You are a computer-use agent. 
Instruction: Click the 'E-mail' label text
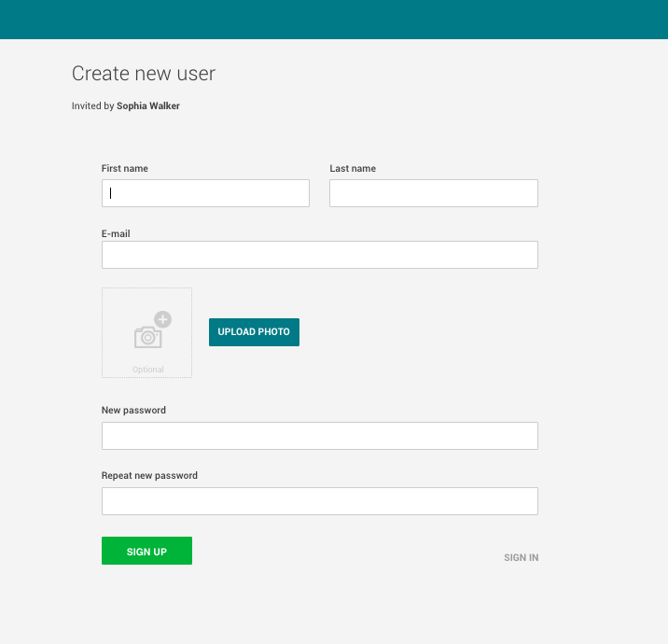click(116, 233)
